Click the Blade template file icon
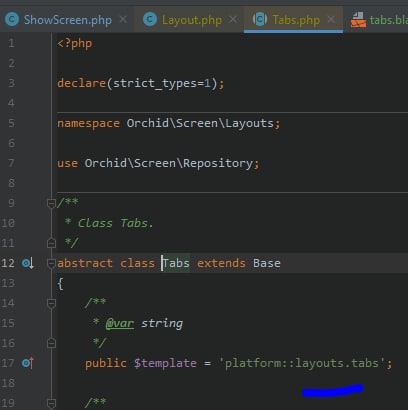Image resolution: width=408 pixels, height=410 pixels. click(358, 20)
